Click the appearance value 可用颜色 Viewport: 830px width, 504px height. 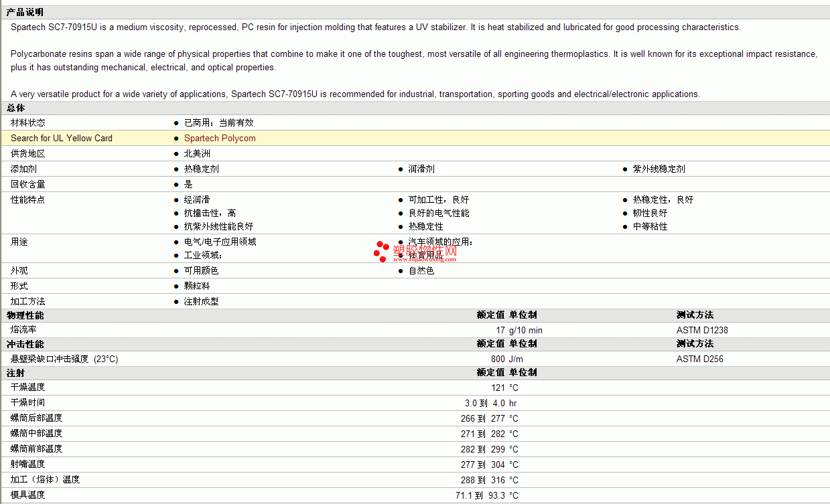click(x=202, y=270)
